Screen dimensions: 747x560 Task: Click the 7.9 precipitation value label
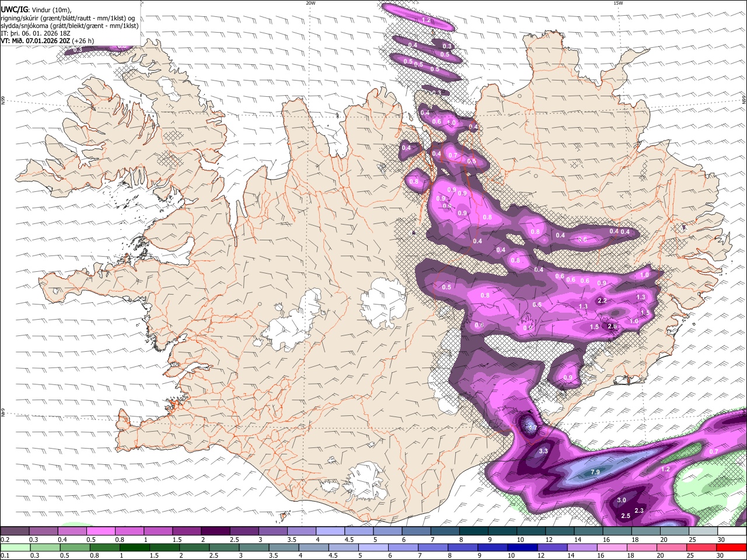[x=595, y=472]
